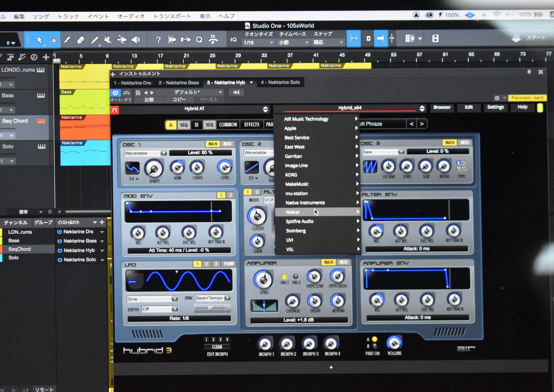The width and height of the screenshot is (554, 392).
Task: Select the Eraser tool
Action: click(x=81, y=40)
